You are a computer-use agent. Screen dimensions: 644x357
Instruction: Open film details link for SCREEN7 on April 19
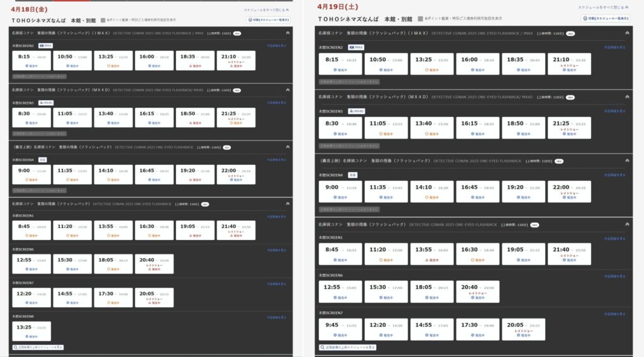click(615, 314)
